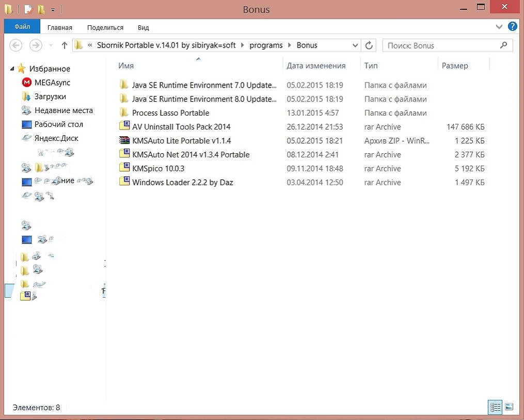Click the Process Lasso Portable folder icon
Viewport: 524px width, 420px height.
pos(124,112)
